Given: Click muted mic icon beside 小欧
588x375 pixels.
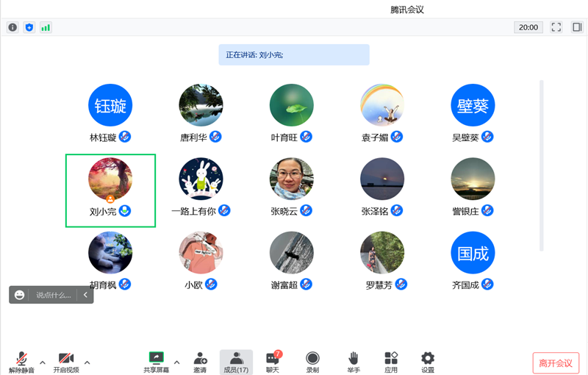Looking at the screenshot, I should 211,285.
